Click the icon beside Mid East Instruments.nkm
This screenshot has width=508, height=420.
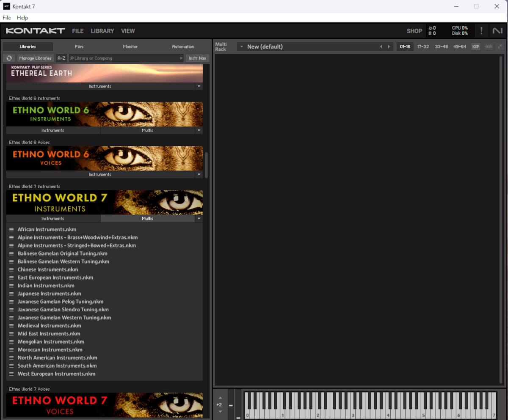pos(12,334)
